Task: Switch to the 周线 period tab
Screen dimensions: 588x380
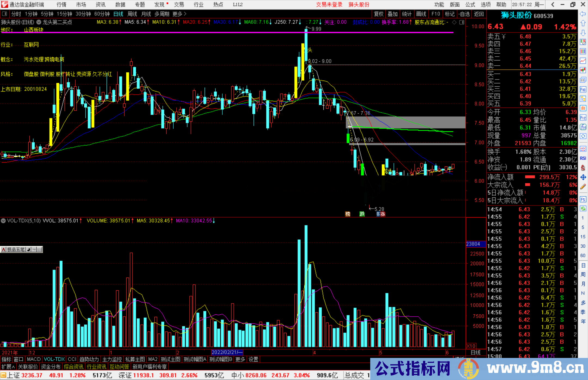Action: 132,14
